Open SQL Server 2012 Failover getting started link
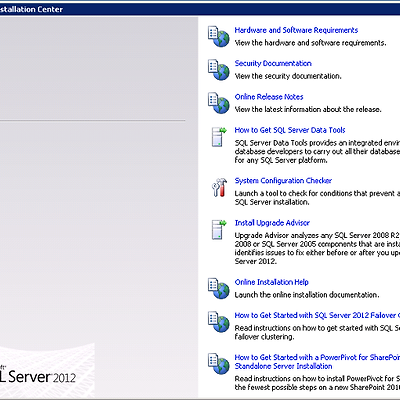 tap(317, 315)
